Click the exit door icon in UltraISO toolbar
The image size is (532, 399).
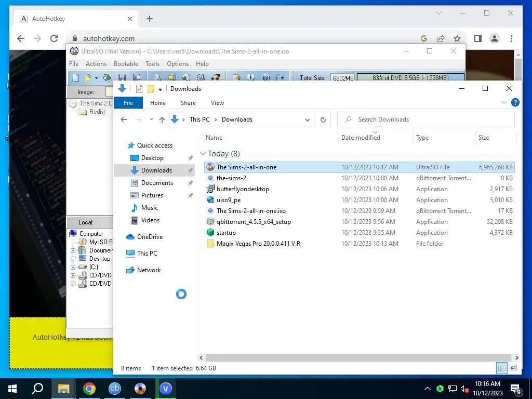[x=280, y=78]
